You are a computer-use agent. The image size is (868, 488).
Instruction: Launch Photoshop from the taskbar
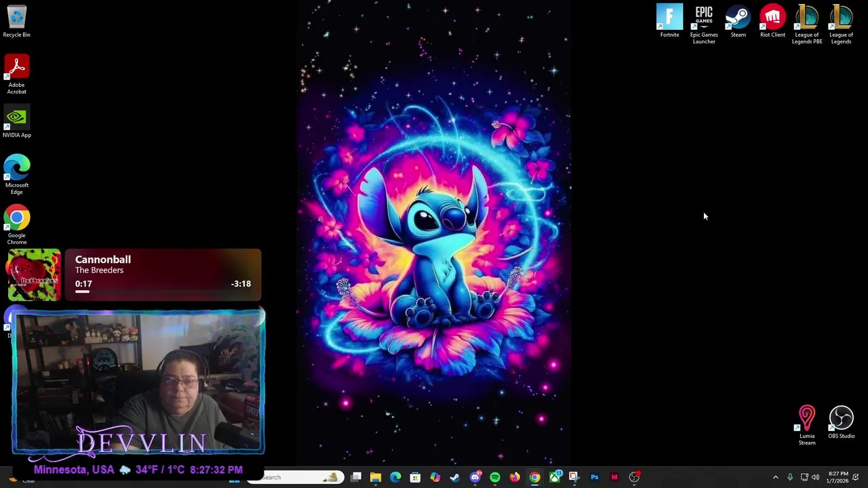tap(595, 477)
